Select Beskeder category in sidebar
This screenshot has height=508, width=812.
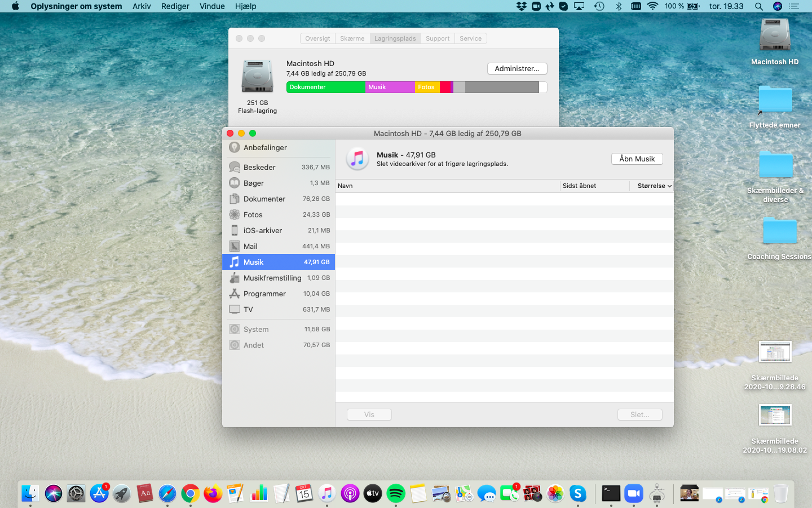279,167
